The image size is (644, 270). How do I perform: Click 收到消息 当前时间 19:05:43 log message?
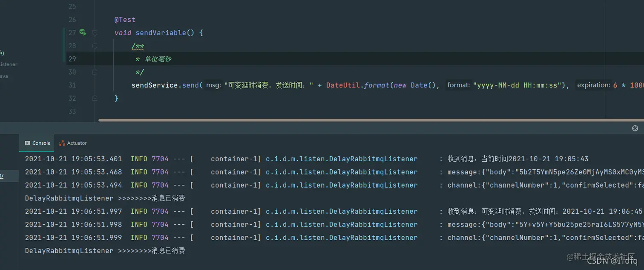pos(517,159)
